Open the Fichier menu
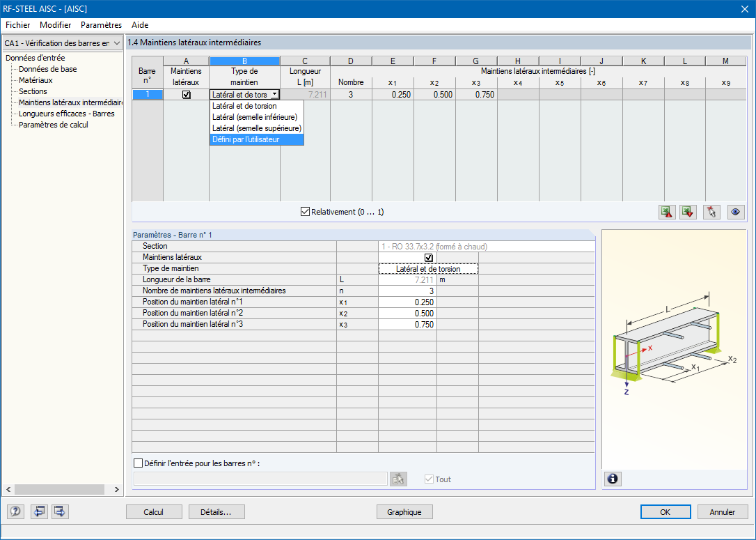Image resolution: width=756 pixels, height=540 pixels. tap(18, 25)
